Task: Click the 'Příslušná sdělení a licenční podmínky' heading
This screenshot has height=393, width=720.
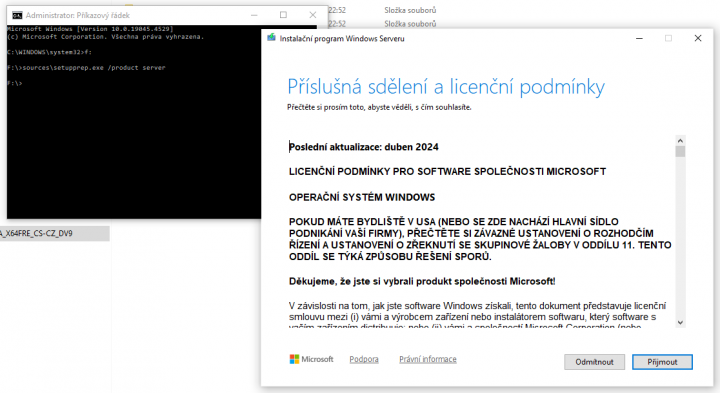Action: click(446, 87)
